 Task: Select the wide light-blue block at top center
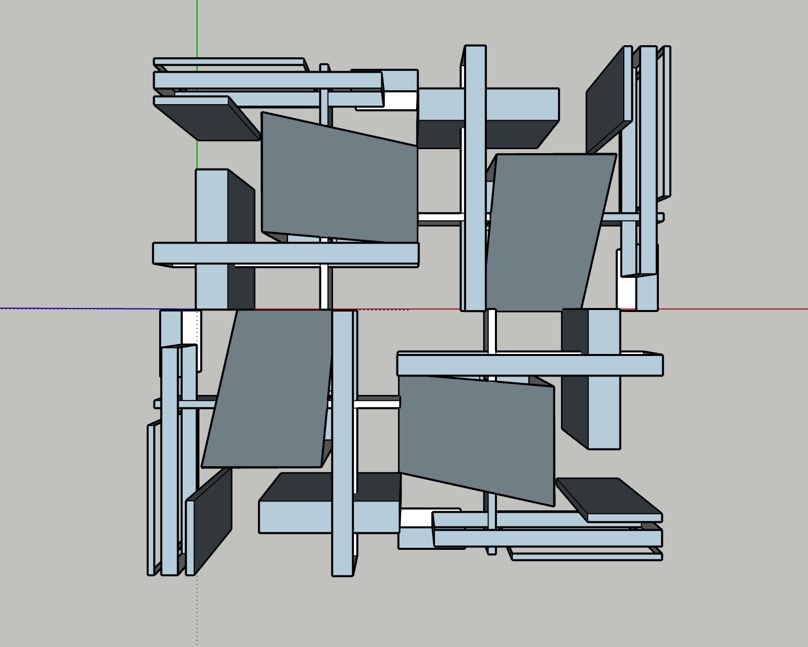(x=520, y=104)
